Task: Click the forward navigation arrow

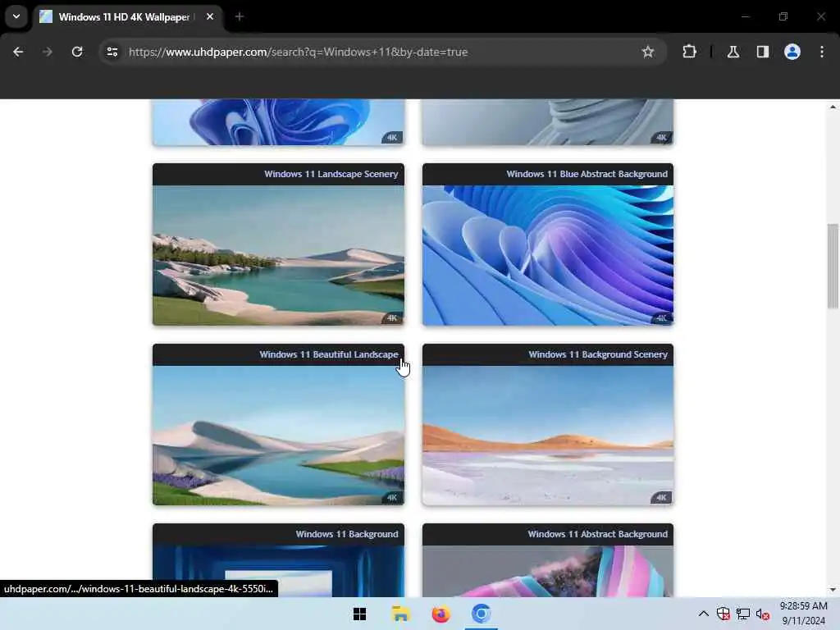Action: (x=47, y=52)
